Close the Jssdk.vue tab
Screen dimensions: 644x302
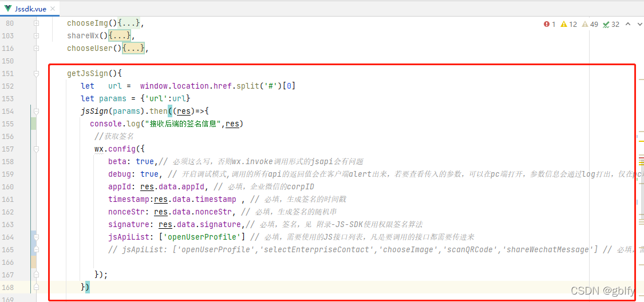pos(53,9)
